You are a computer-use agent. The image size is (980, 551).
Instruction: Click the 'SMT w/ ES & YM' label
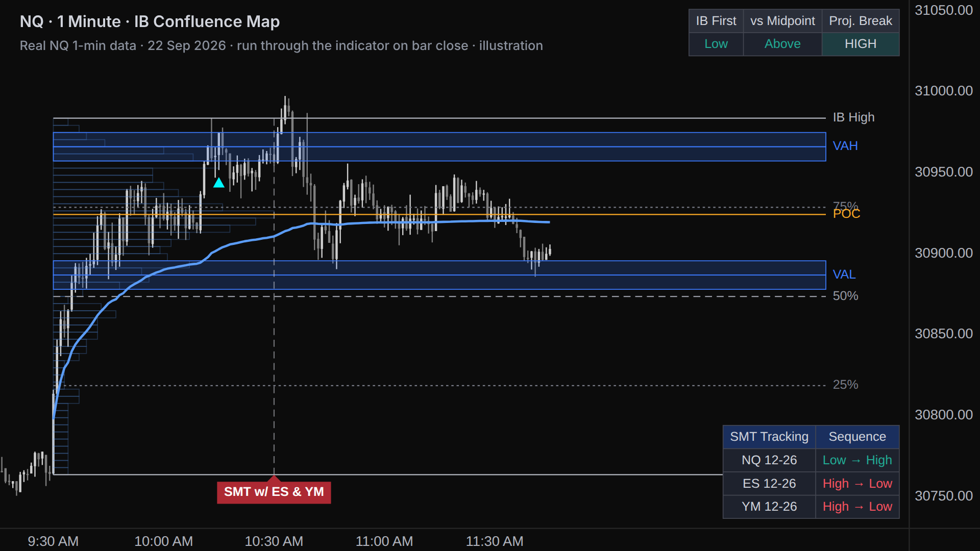pyautogui.click(x=274, y=492)
